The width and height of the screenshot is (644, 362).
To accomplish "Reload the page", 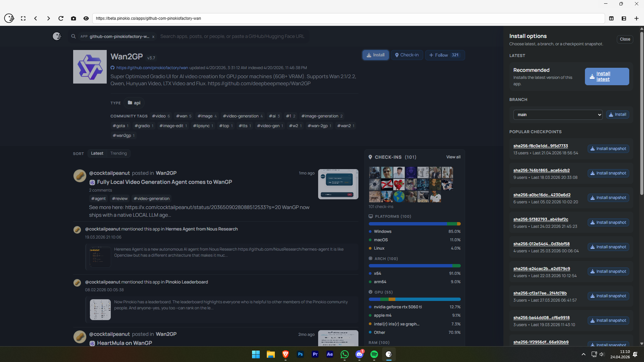I will tap(61, 18).
